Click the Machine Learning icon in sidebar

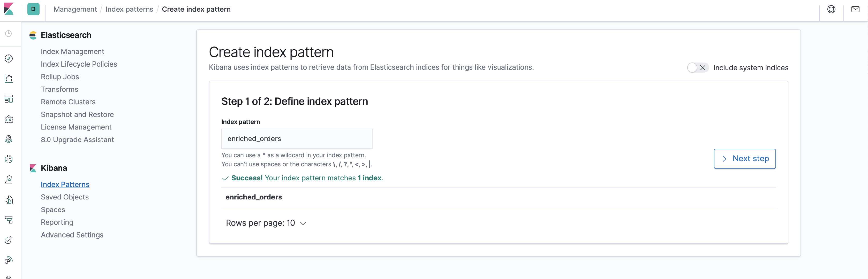coord(8,159)
